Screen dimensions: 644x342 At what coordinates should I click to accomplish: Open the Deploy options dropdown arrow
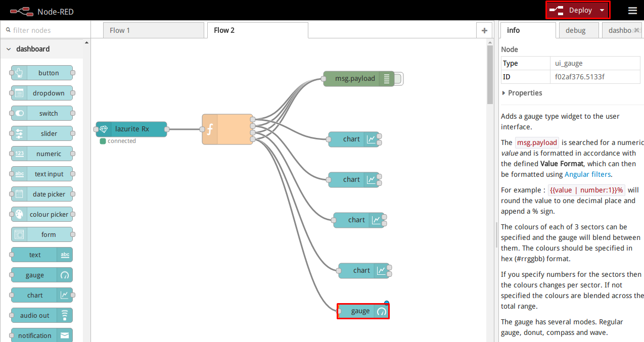tap(602, 11)
